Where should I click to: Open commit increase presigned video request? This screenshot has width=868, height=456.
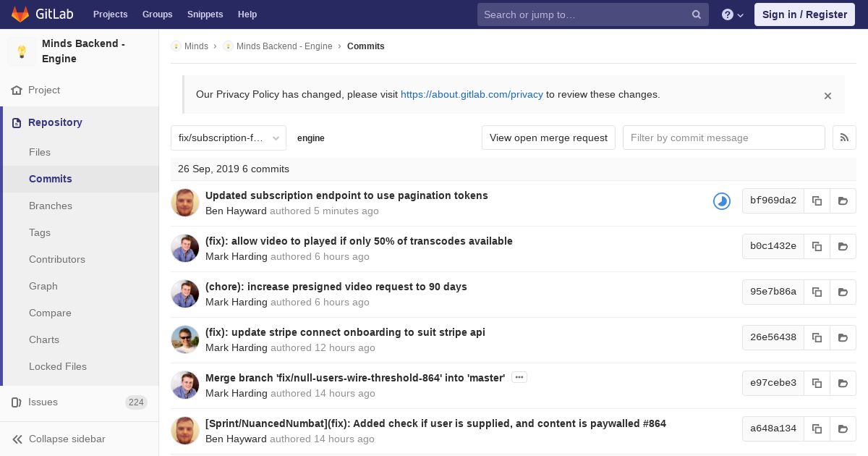point(336,287)
